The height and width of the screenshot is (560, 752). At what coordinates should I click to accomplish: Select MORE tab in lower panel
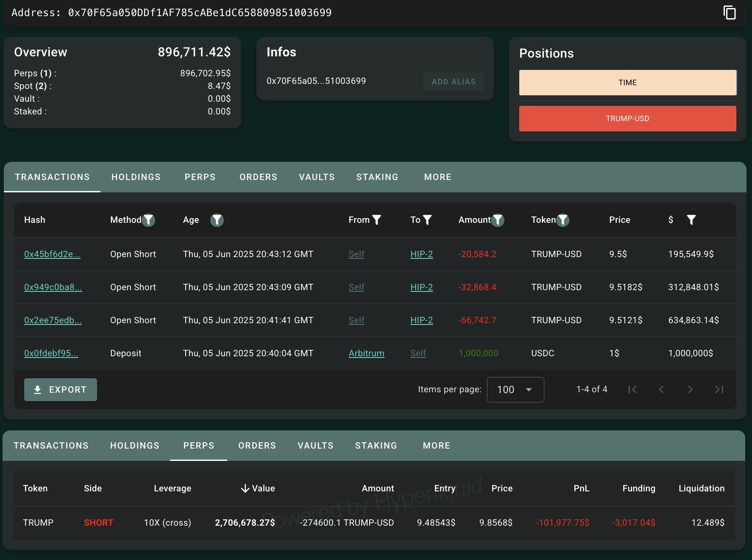[437, 446]
